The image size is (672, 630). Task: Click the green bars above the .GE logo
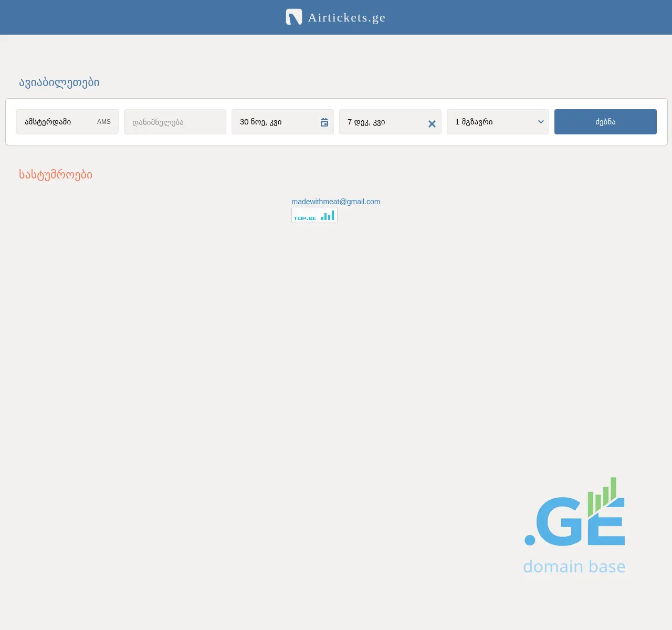602,496
